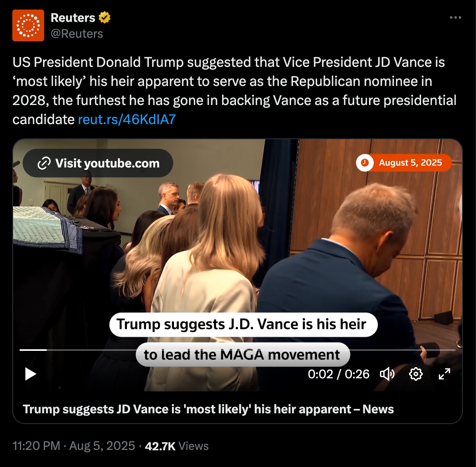Click the chain-link icon on the youtube pill

44,163
